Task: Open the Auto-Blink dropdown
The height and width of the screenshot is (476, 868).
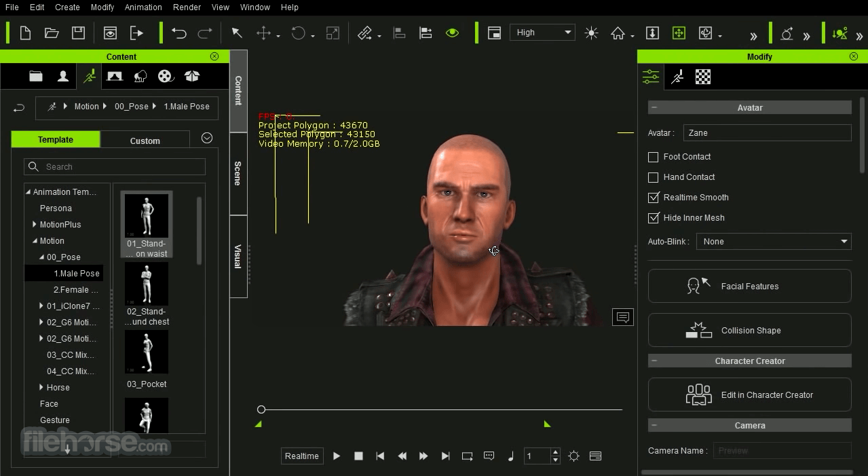Action: [774, 242]
